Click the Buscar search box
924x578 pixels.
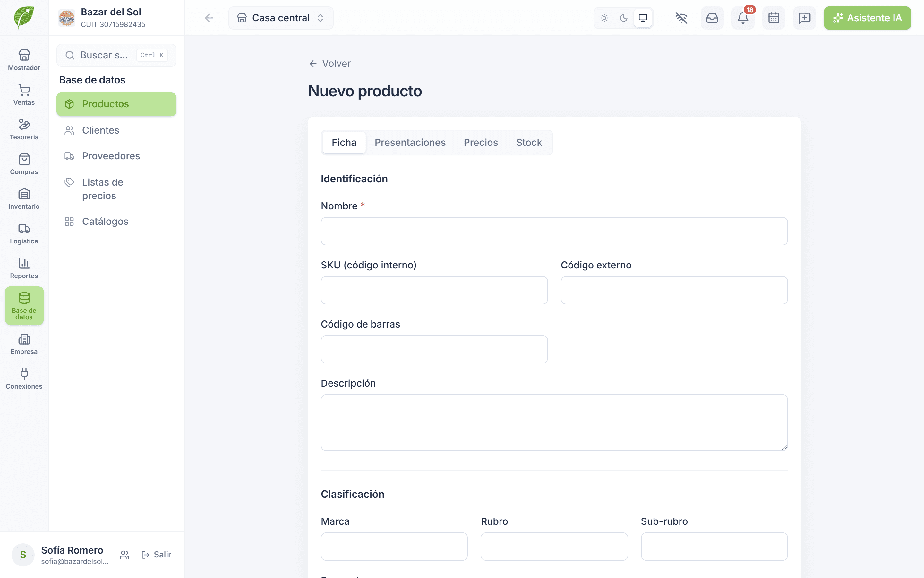(116, 55)
